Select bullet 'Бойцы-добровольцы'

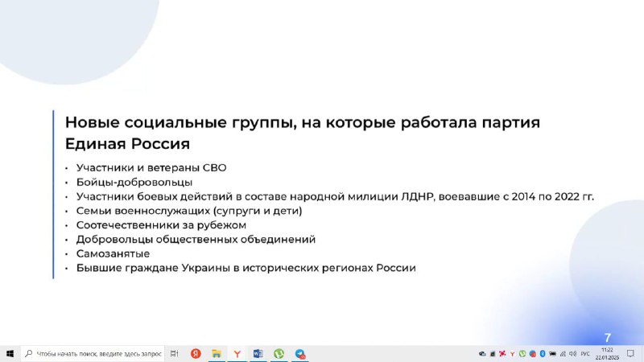(x=134, y=182)
